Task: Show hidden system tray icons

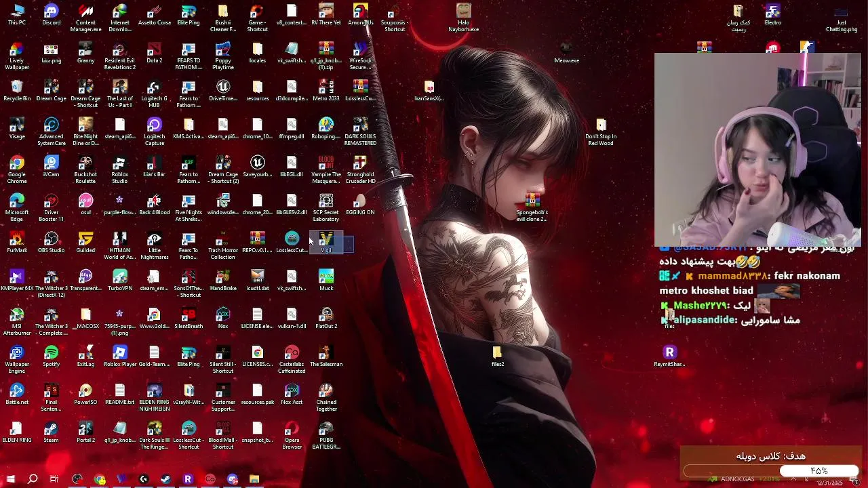Action: tap(794, 479)
